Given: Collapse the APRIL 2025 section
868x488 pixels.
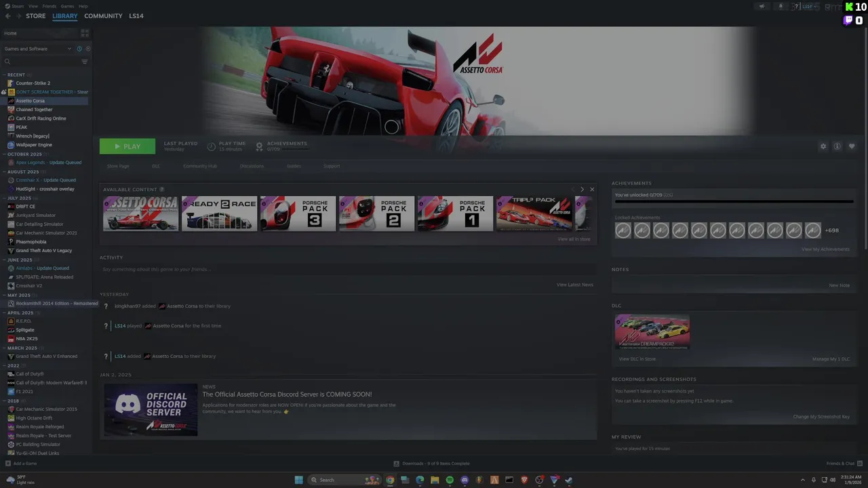Looking at the screenshot, I should pyautogui.click(x=4, y=312).
